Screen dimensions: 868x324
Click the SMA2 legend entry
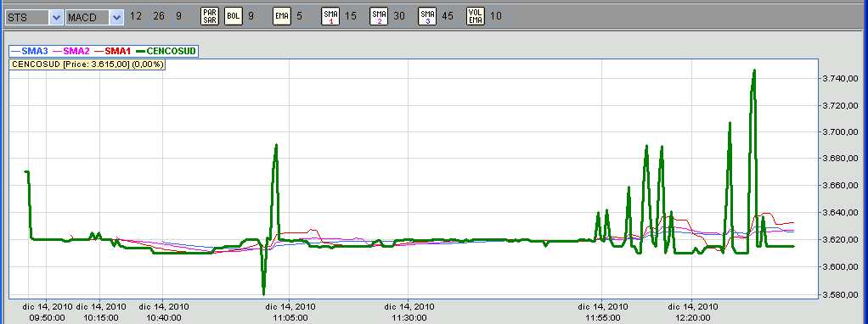[x=71, y=51]
